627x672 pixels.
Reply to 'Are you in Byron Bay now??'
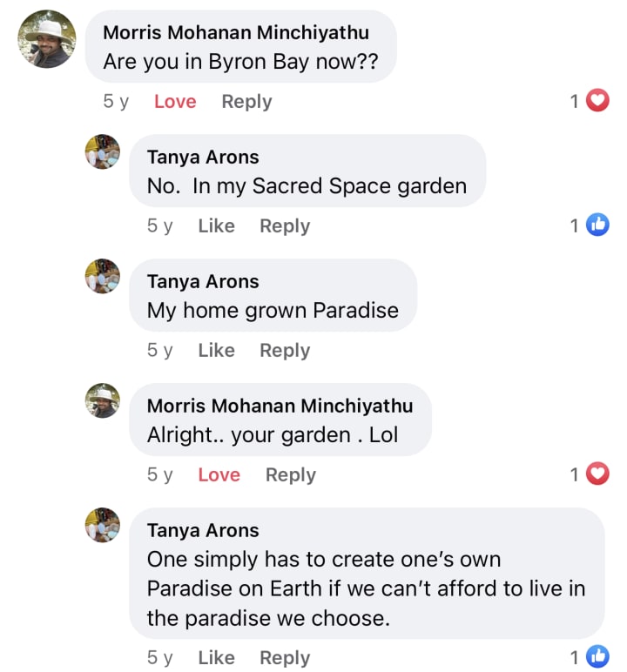246,101
